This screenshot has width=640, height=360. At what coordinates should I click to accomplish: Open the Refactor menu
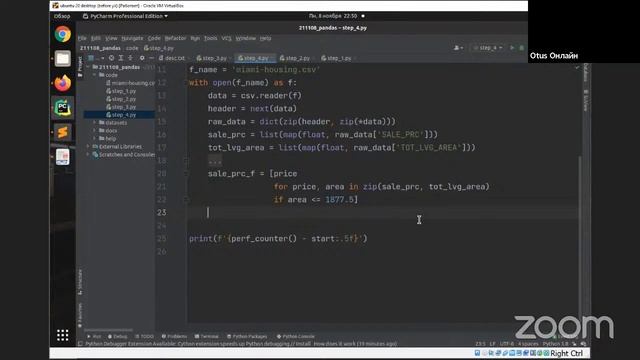(x=176, y=38)
